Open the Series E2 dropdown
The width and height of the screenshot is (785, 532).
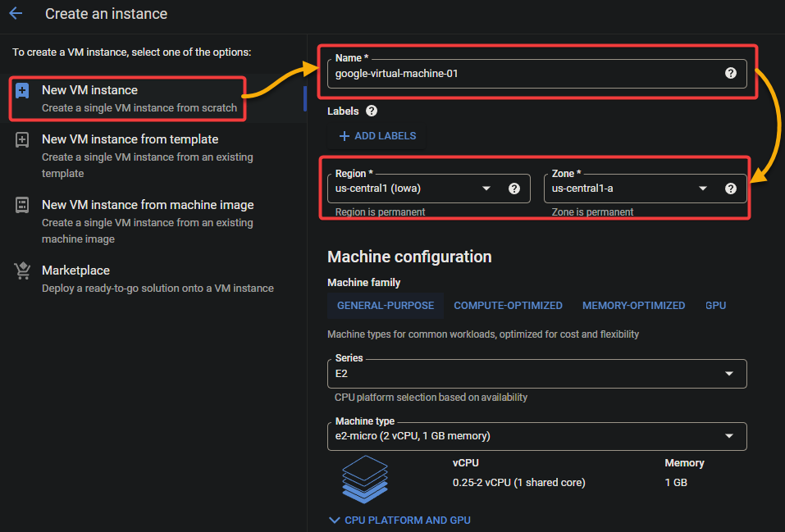coord(536,374)
